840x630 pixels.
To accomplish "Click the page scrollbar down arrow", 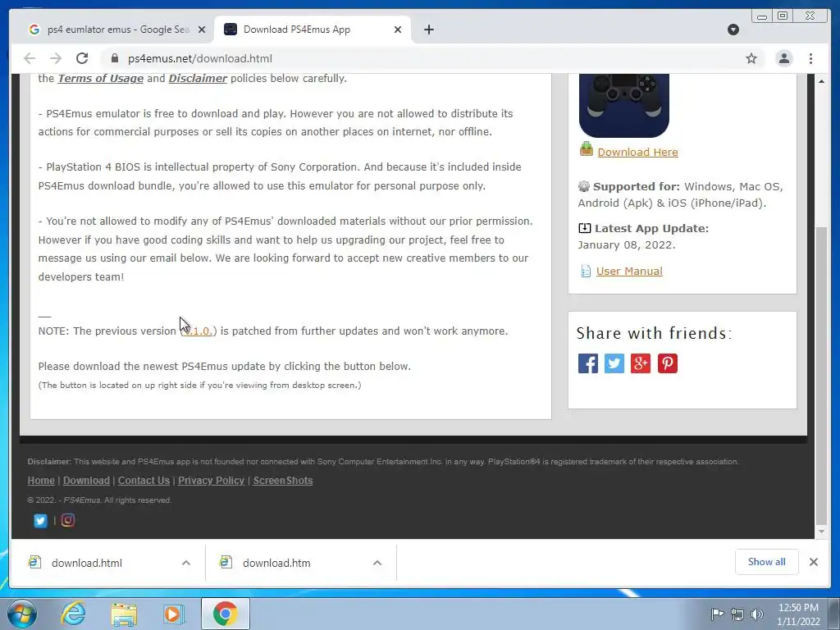I will click(821, 532).
